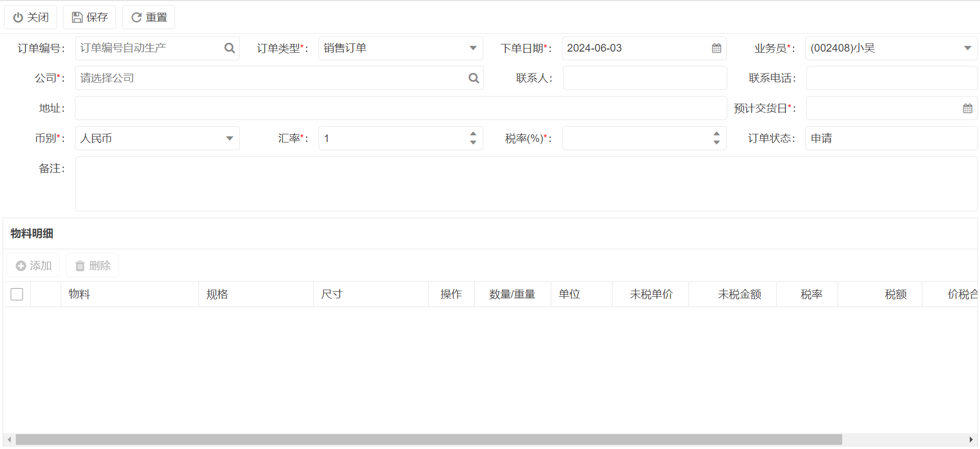Click the 尺寸 column header

pos(371,294)
